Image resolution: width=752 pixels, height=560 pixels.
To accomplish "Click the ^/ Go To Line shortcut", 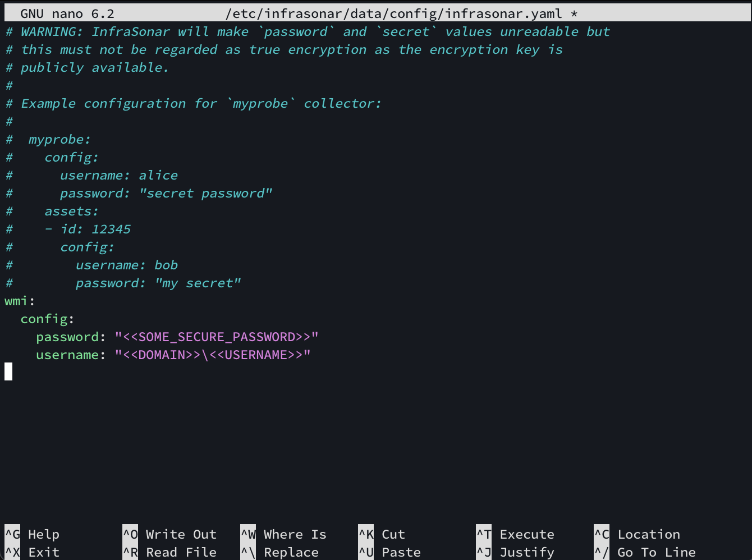I will pyautogui.click(x=645, y=552).
